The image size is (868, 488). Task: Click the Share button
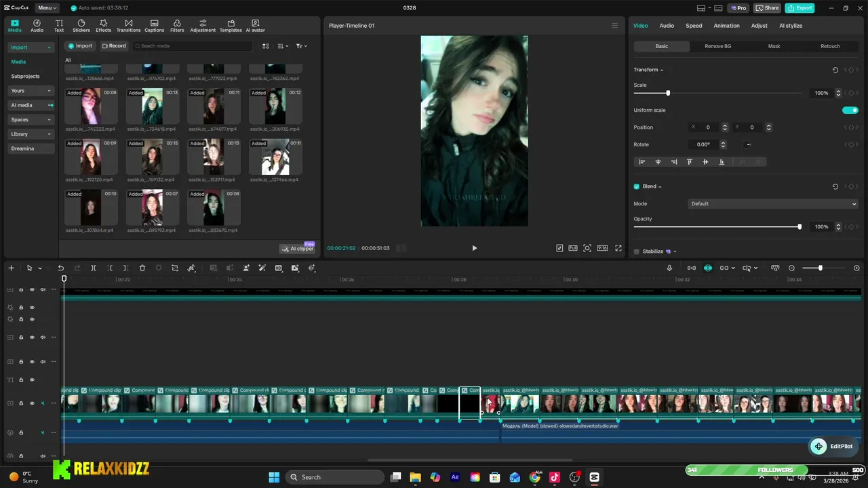pos(767,8)
